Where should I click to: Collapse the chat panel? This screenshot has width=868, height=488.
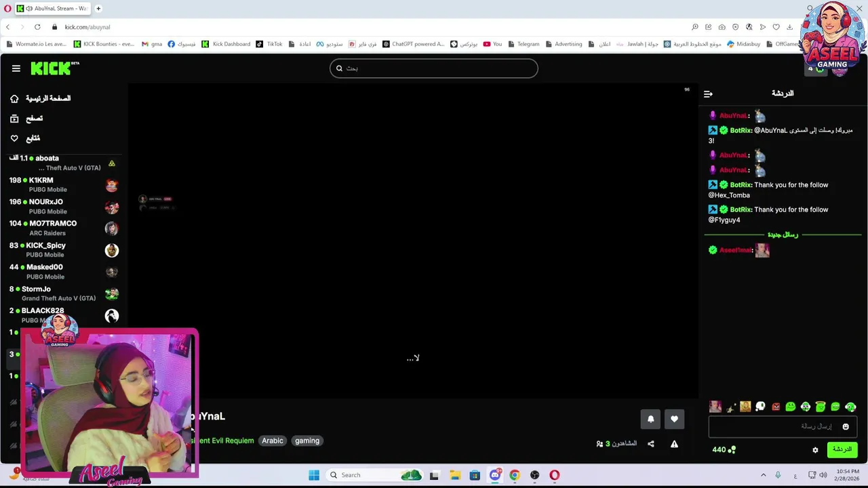point(708,94)
